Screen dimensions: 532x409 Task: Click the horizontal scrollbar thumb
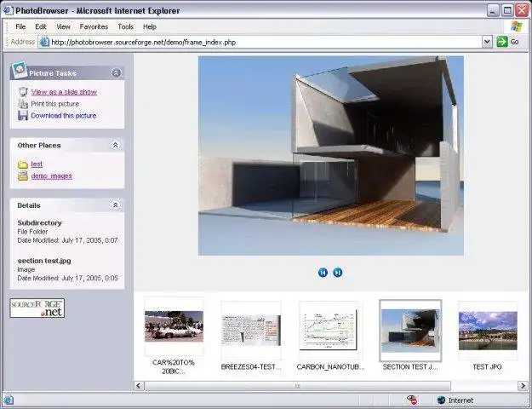pyautogui.click(x=298, y=386)
